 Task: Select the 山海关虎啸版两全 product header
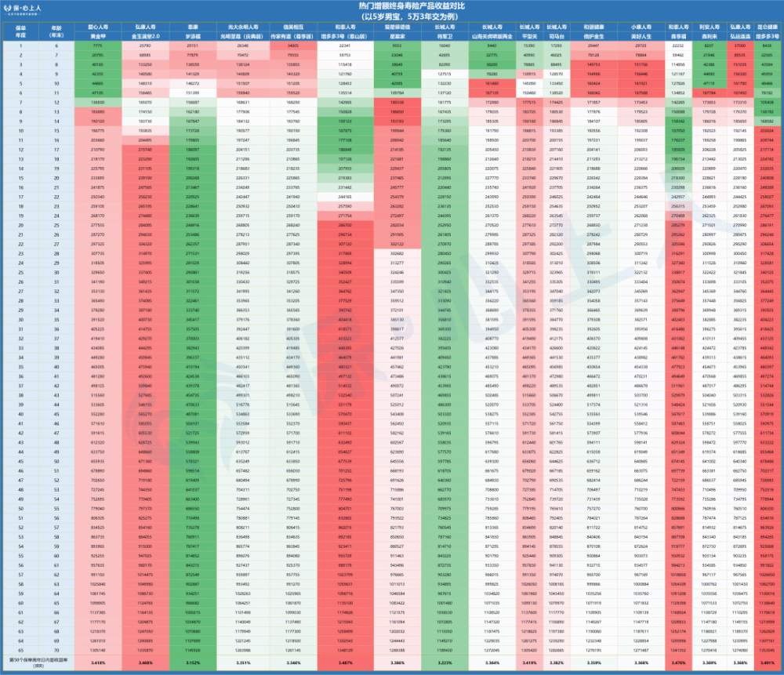[x=492, y=37]
